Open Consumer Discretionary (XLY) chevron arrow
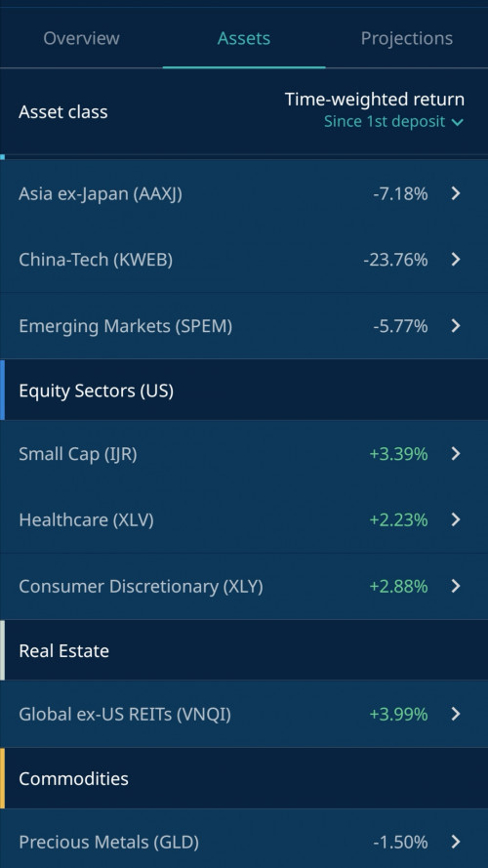Image resolution: width=488 pixels, height=868 pixels. click(x=456, y=586)
